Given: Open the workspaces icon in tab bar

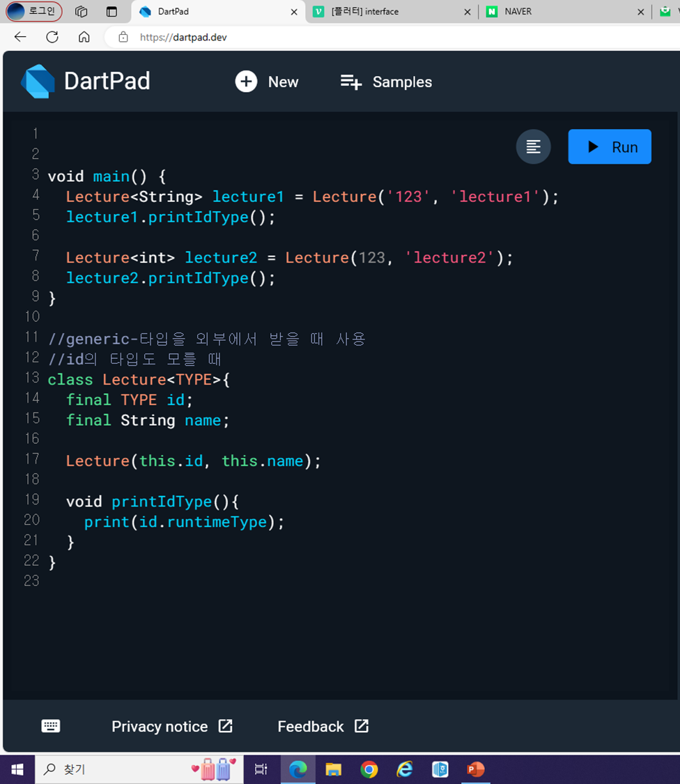Looking at the screenshot, I should click(x=81, y=12).
